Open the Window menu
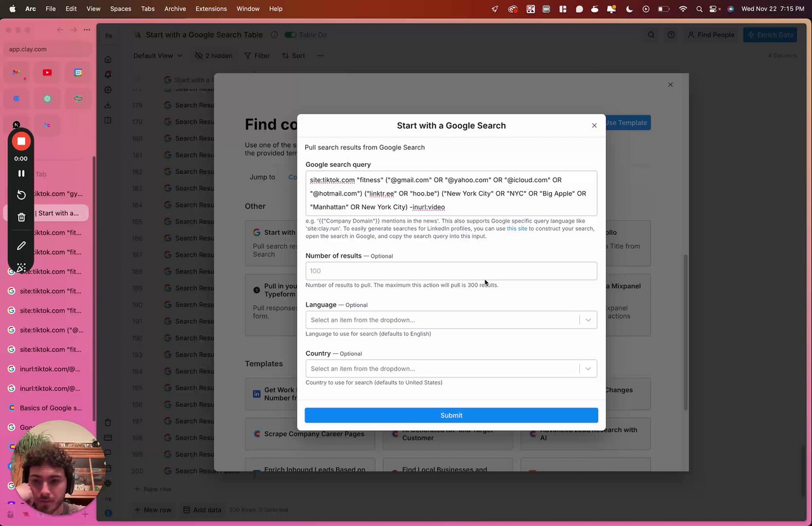 pyautogui.click(x=247, y=9)
